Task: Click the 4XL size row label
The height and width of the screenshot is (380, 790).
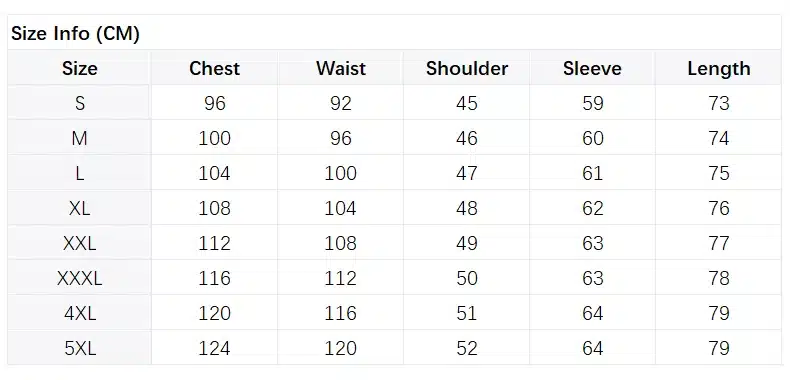Action: coord(80,313)
